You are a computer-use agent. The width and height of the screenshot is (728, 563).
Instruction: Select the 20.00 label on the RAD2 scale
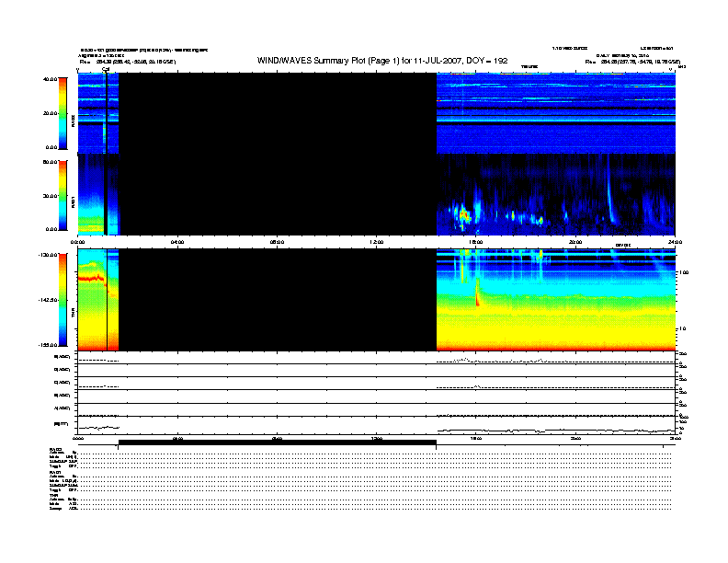click(50, 113)
